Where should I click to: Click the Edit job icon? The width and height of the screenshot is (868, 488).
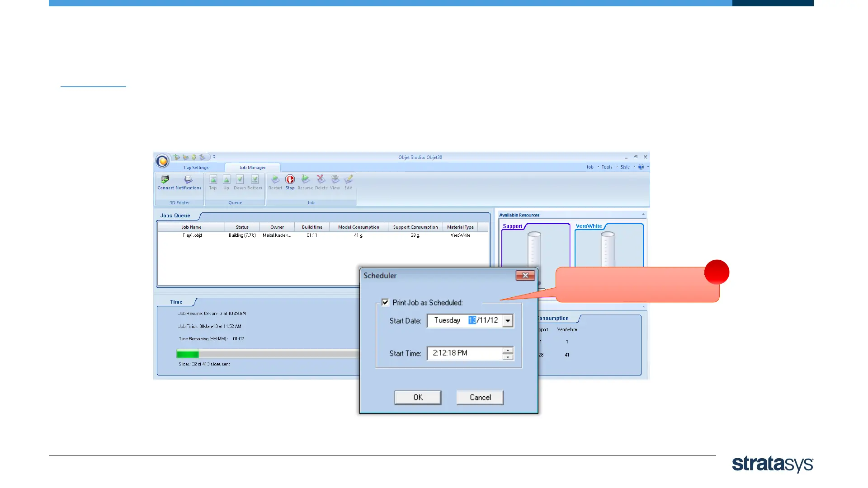[348, 180]
